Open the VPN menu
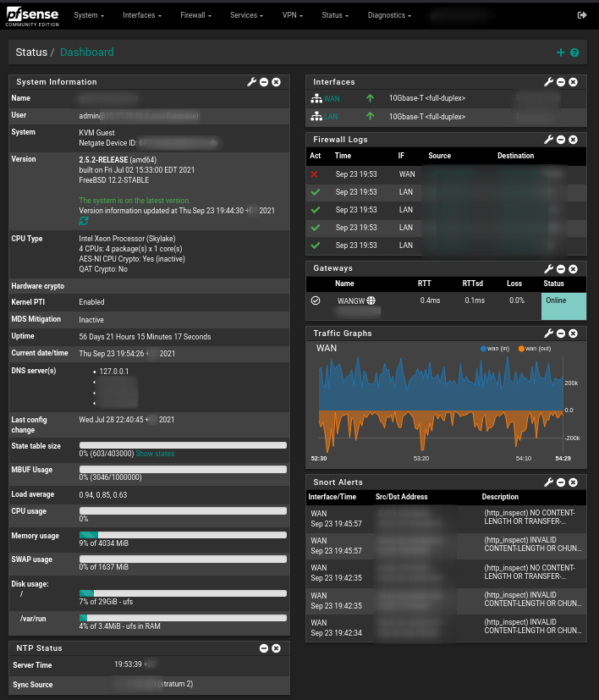 (293, 15)
